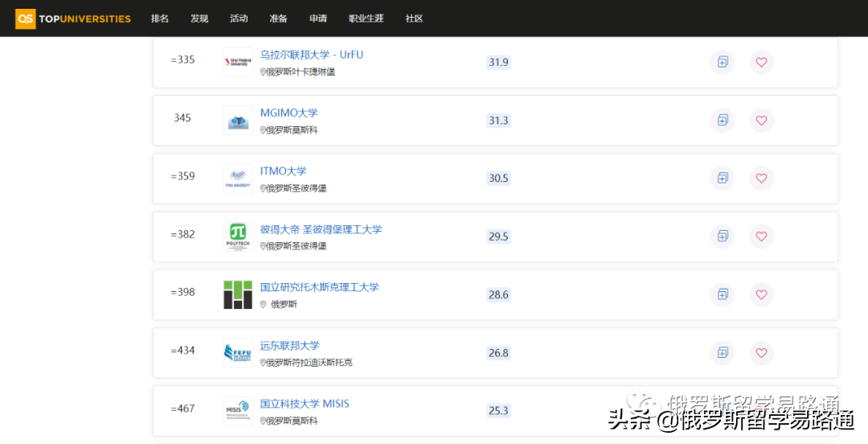868x444 pixels.
Task: Favorite MGIMO大学 with heart icon
Action: coord(762,121)
